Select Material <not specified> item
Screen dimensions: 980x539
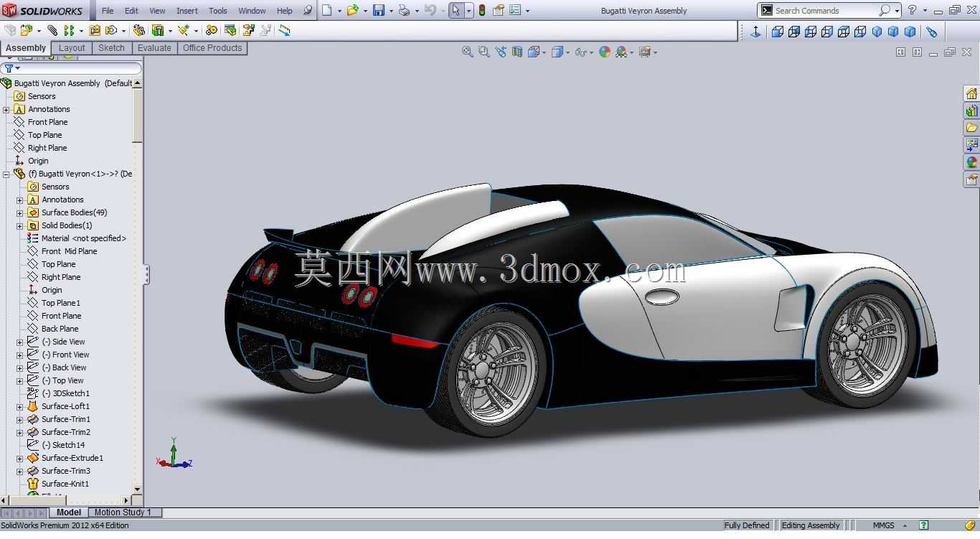pyautogui.click(x=83, y=239)
